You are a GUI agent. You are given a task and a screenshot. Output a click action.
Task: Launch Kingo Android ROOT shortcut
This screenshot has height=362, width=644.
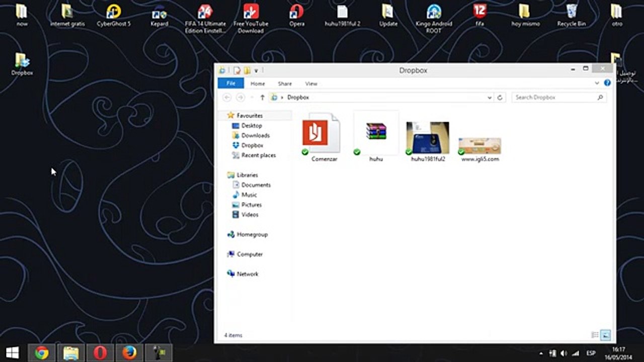coord(434,19)
